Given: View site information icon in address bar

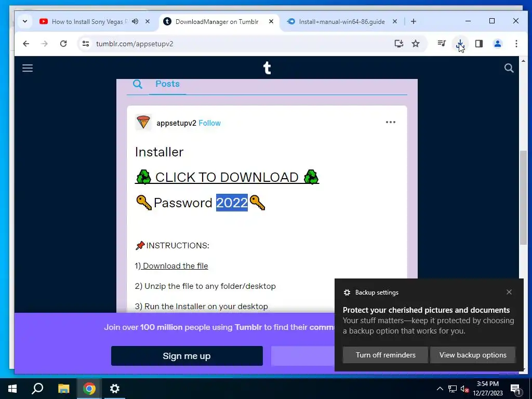Looking at the screenshot, I should pos(86,44).
